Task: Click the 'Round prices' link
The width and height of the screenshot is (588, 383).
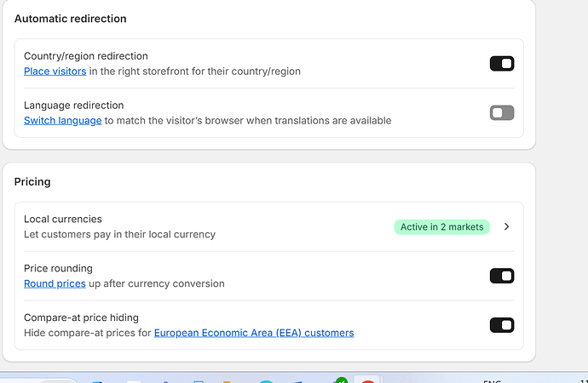Action: coord(55,283)
